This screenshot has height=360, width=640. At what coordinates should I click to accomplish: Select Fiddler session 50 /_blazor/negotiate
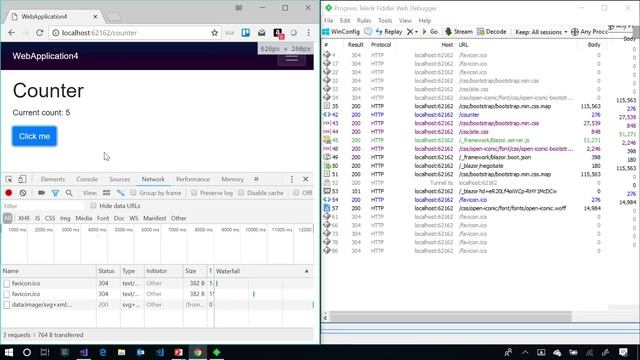point(462,166)
